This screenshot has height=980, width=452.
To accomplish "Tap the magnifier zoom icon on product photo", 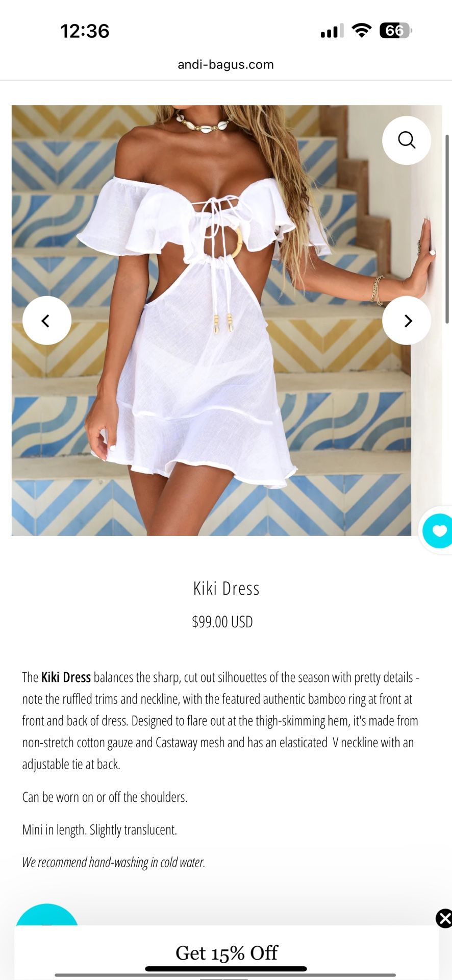I will pos(407,140).
